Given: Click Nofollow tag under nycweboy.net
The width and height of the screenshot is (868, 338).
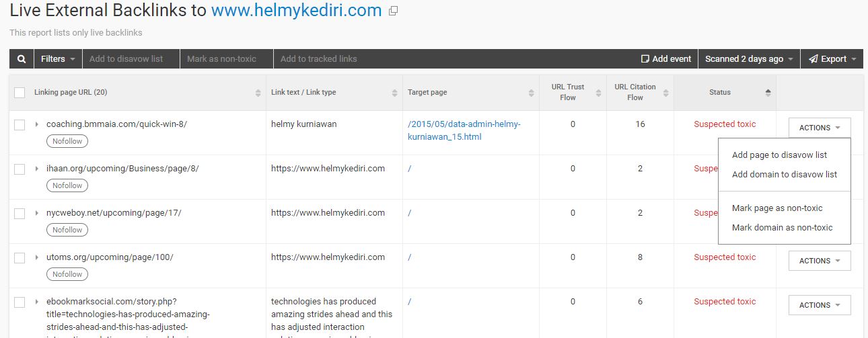Looking at the screenshot, I should (67, 230).
